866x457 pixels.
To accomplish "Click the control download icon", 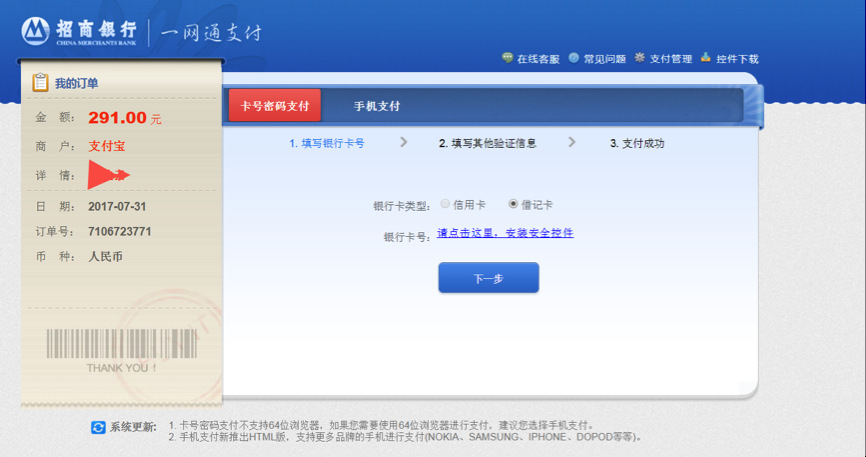I will (x=705, y=57).
